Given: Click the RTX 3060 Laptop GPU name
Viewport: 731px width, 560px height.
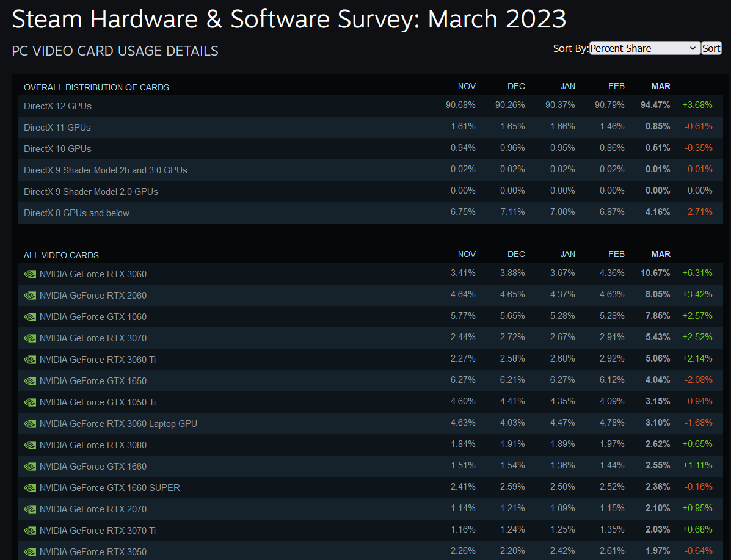Looking at the screenshot, I should point(118,424).
